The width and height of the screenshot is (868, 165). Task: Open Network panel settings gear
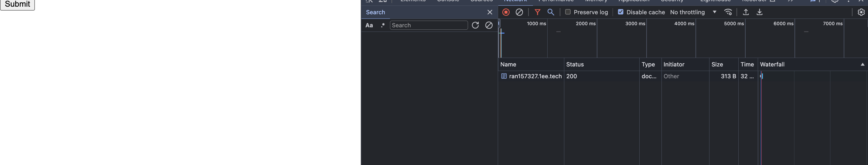pyautogui.click(x=861, y=12)
